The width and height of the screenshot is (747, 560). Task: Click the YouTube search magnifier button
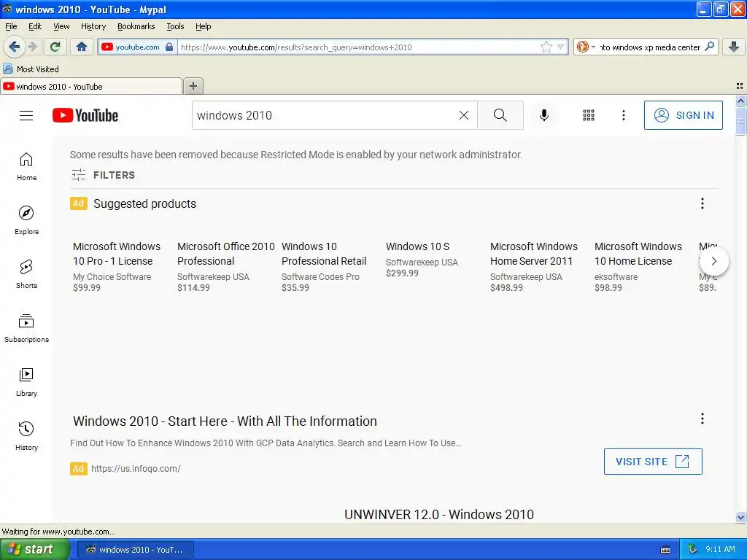[500, 115]
